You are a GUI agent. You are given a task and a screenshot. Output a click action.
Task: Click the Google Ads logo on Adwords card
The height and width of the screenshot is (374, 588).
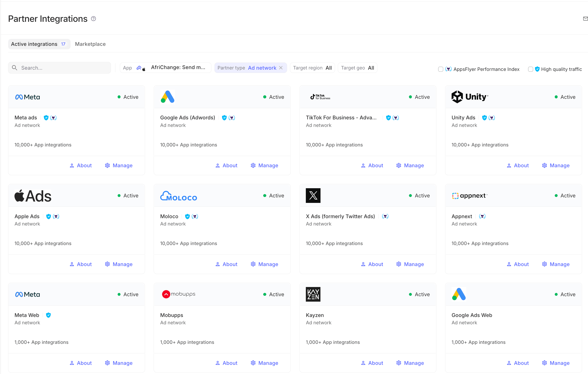168,97
